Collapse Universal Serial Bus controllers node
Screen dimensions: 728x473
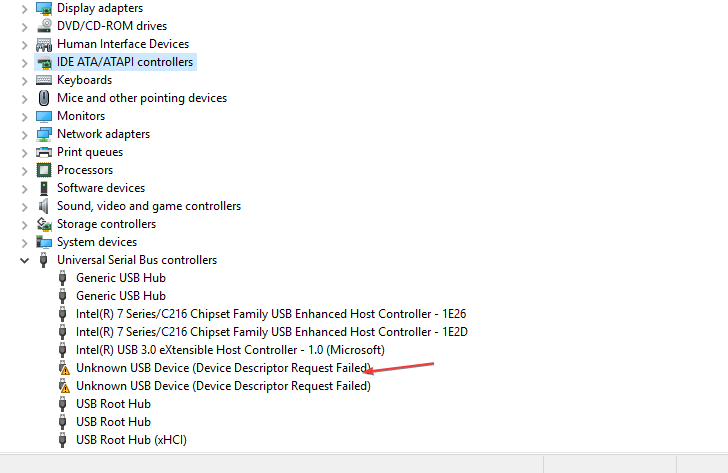point(24,260)
